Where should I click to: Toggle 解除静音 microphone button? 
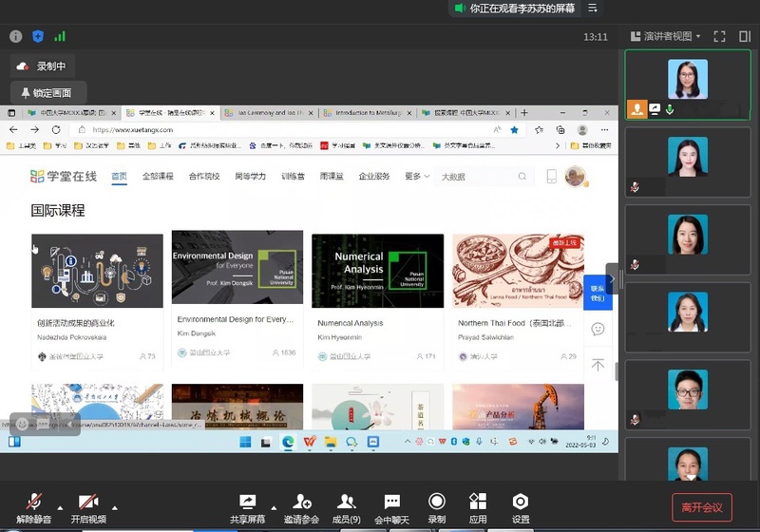click(x=33, y=507)
